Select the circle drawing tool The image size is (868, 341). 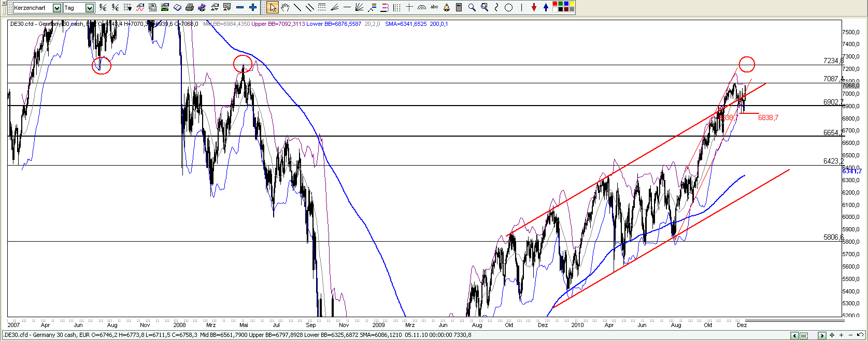pyautogui.click(x=508, y=7)
